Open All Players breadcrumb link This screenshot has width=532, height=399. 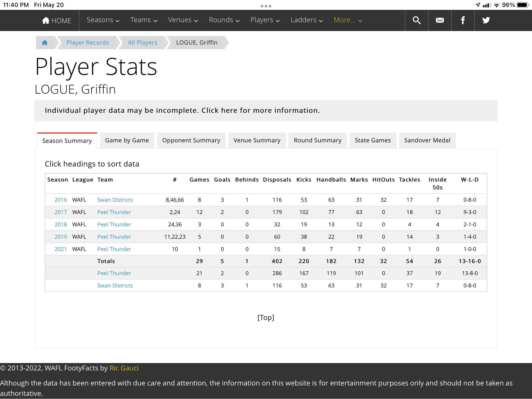click(x=143, y=43)
